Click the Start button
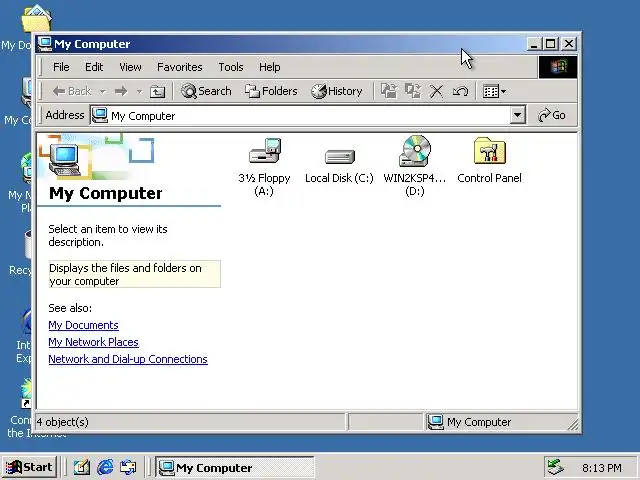This screenshot has height=480, width=640. coord(29,467)
